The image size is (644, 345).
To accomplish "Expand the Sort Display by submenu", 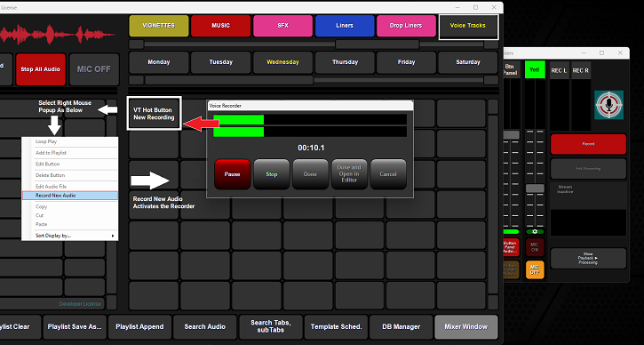I will pyautogui.click(x=70, y=236).
